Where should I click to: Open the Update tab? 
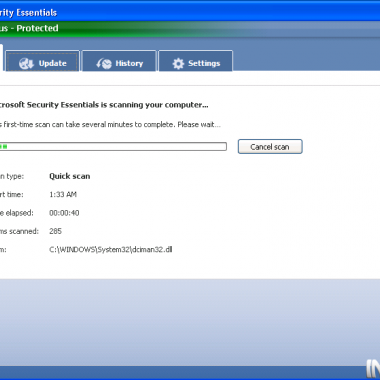[42, 61]
